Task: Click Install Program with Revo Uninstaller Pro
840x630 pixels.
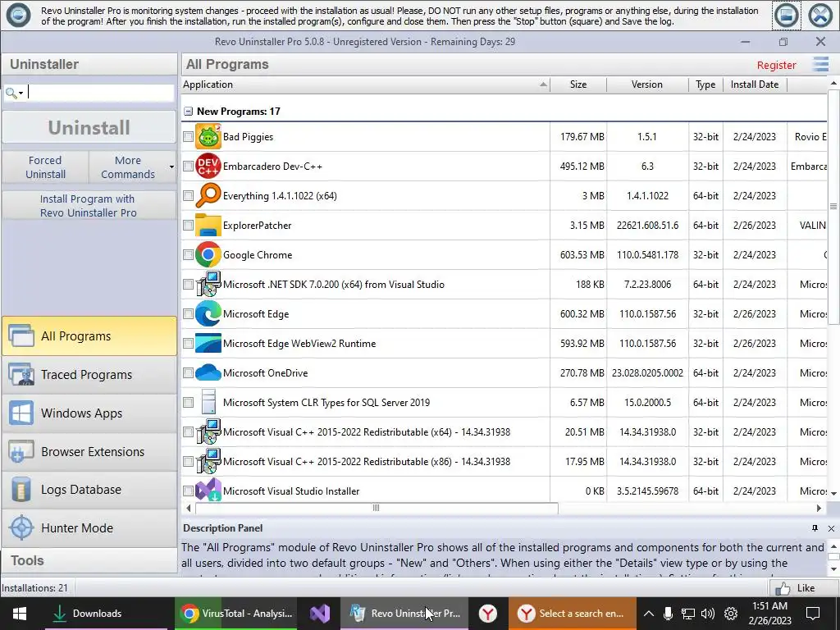Action: pos(89,206)
